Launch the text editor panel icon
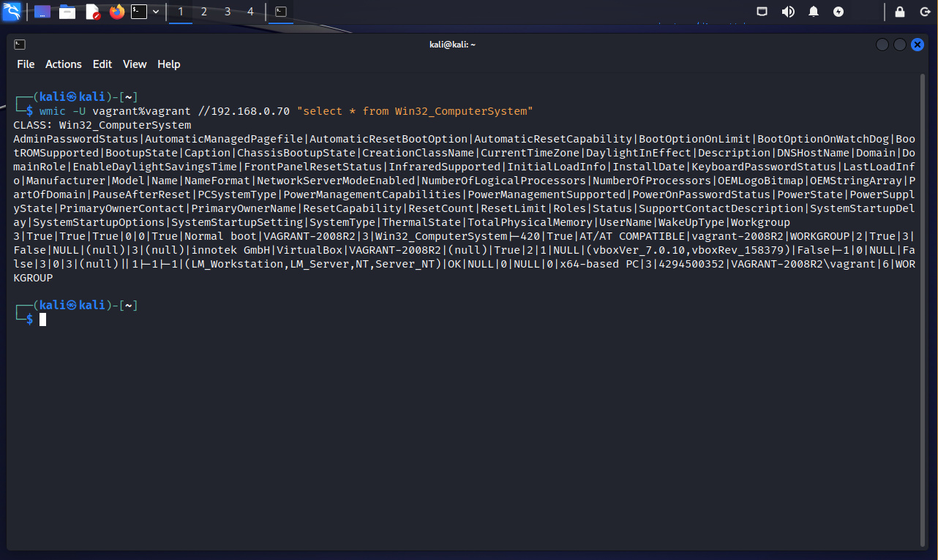938x560 pixels. (x=92, y=12)
